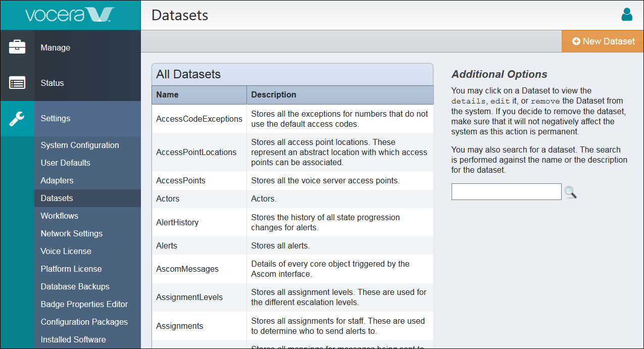Screen dimensions: 644x349
Task: Run a dataset search with the magnifier icon
Action: click(571, 192)
